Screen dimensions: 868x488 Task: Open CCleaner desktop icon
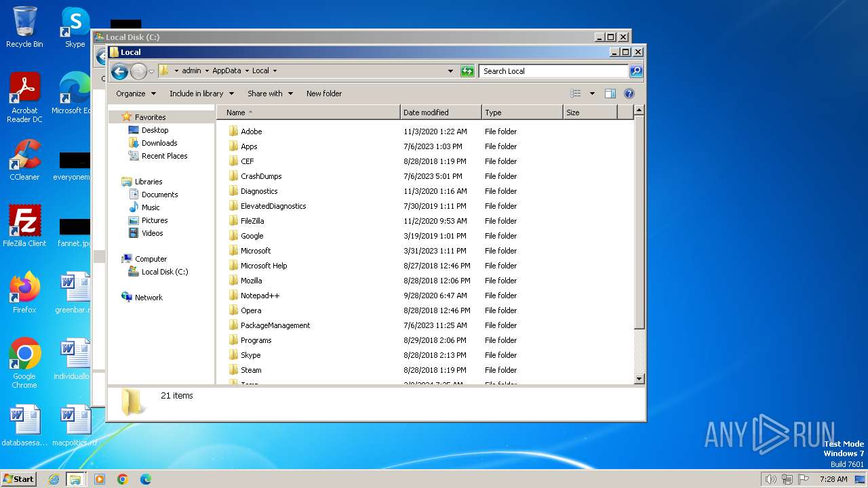point(24,160)
